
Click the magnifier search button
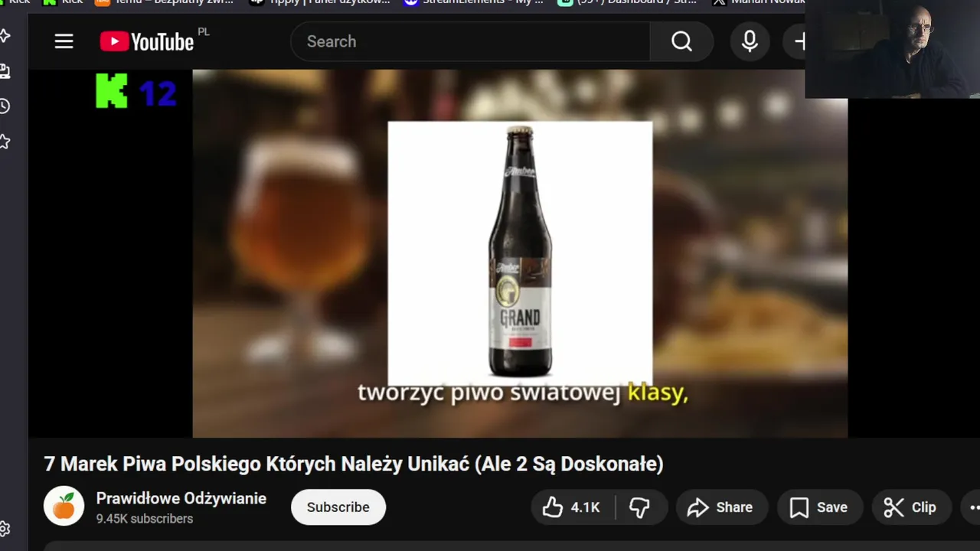tap(681, 41)
